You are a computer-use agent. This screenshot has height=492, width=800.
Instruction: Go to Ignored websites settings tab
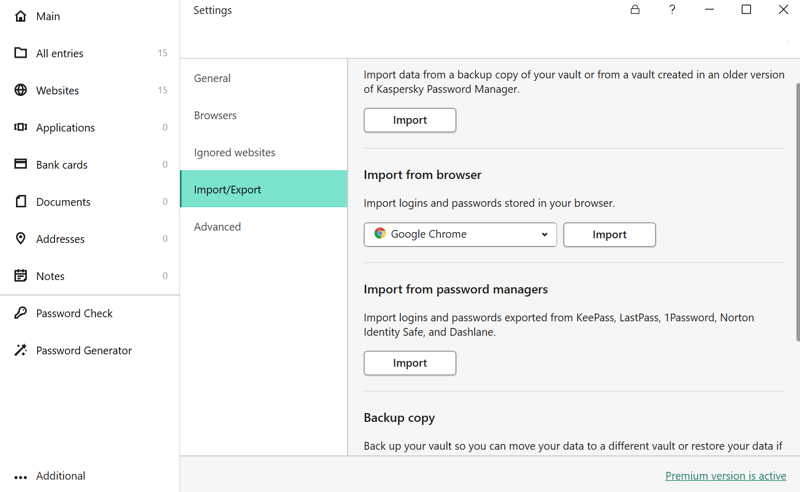234,152
